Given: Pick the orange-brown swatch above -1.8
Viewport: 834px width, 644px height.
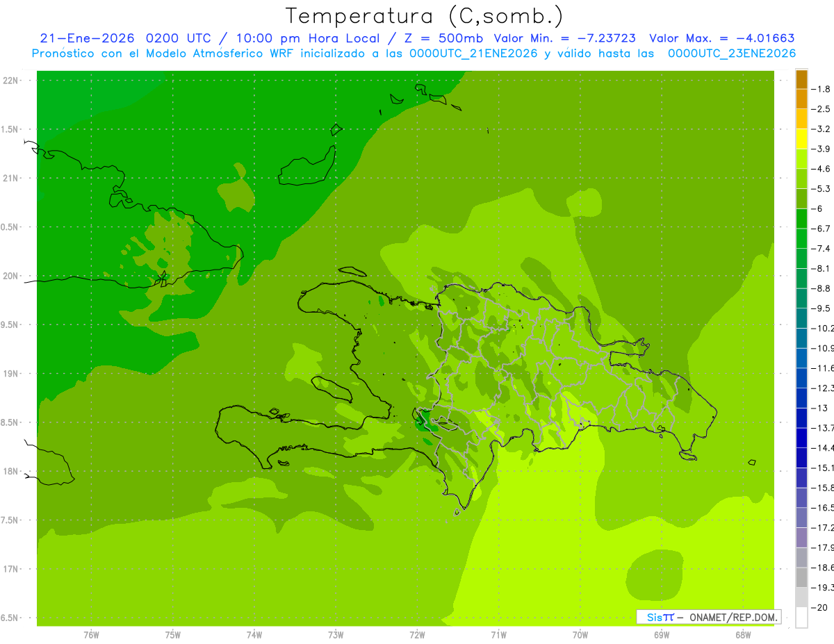Looking at the screenshot, I should (801, 79).
